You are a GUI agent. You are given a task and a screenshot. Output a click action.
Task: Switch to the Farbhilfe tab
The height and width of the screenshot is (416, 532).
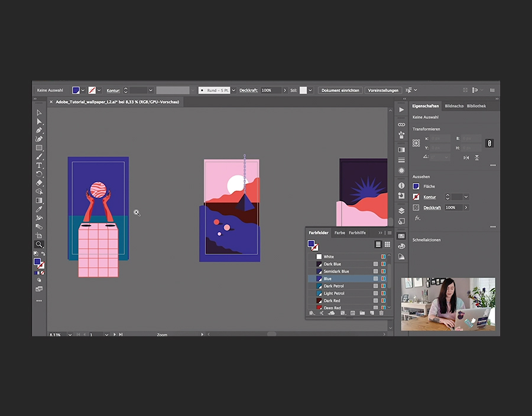pos(357,233)
